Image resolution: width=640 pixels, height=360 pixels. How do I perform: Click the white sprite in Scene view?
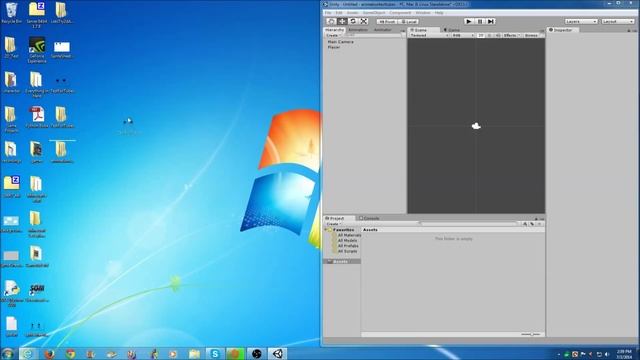click(476, 126)
